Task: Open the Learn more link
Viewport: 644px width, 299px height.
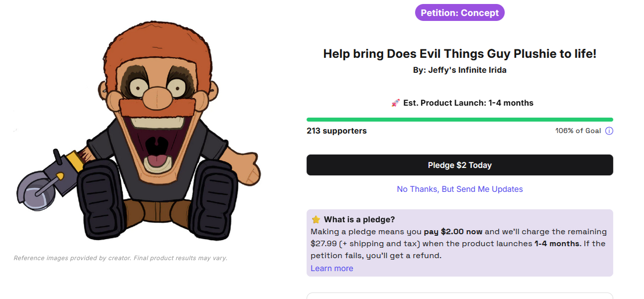Action: tap(331, 269)
